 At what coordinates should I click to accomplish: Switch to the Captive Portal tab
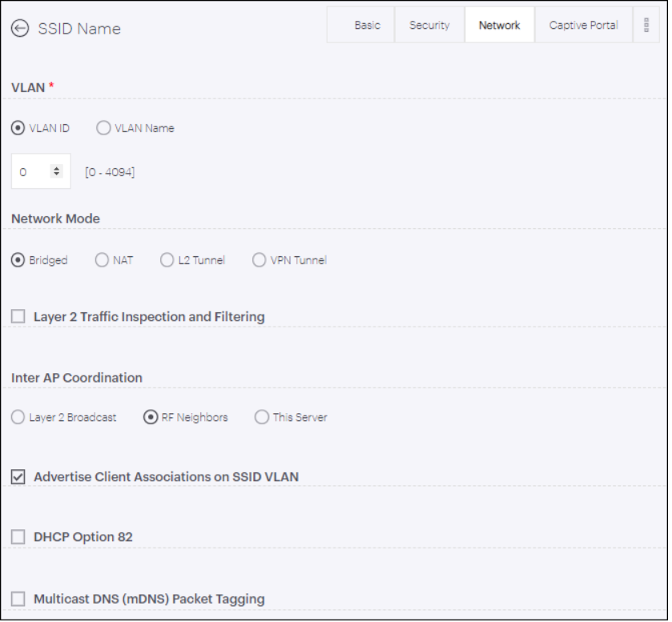[x=583, y=25]
